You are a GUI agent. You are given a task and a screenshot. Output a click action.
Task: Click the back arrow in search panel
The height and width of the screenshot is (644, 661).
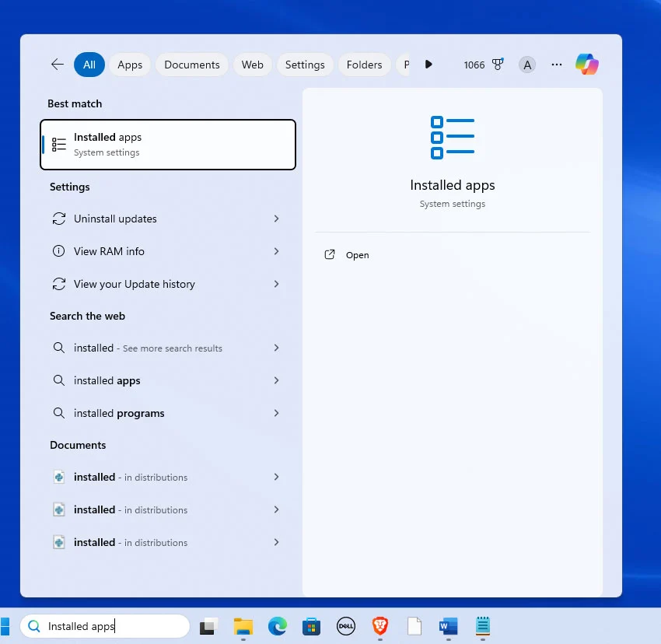[58, 65]
